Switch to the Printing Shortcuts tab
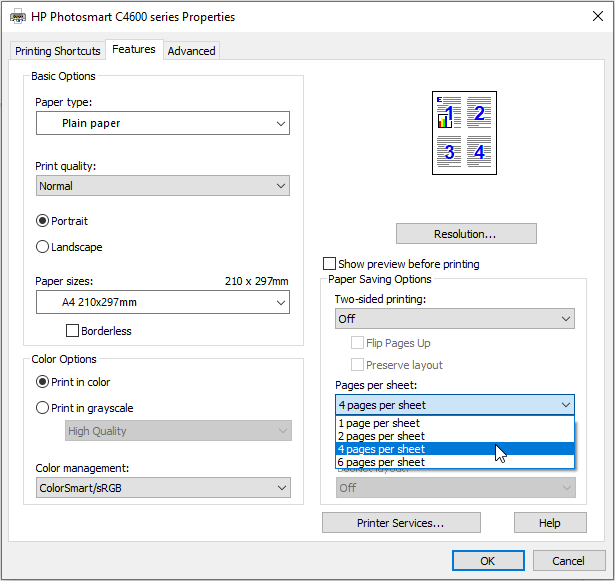 click(58, 51)
